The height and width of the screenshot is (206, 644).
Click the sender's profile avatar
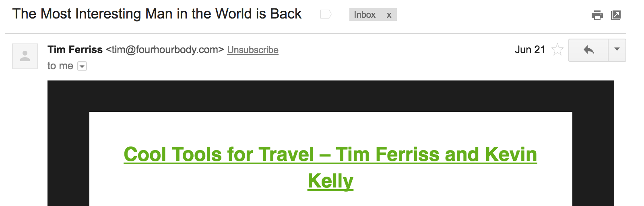coord(25,56)
